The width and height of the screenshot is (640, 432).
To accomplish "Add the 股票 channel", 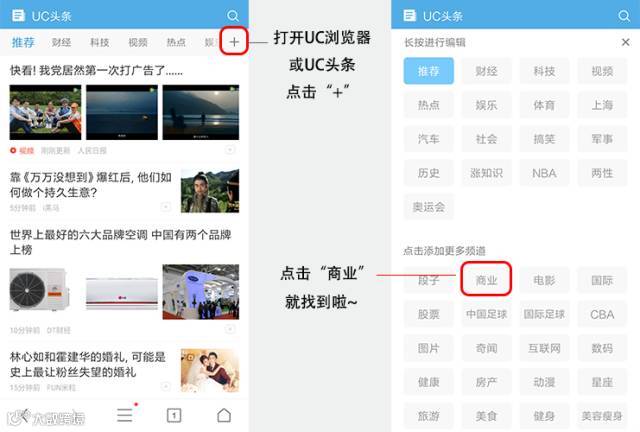I will pos(429,314).
